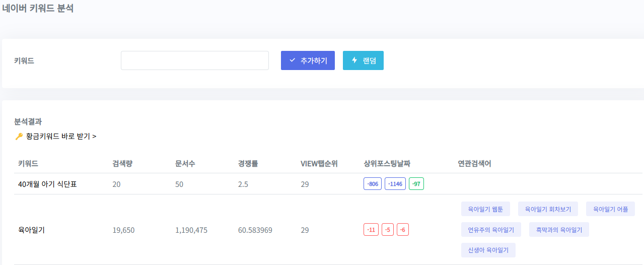Click the 랜덤 button

pyautogui.click(x=363, y=60)
